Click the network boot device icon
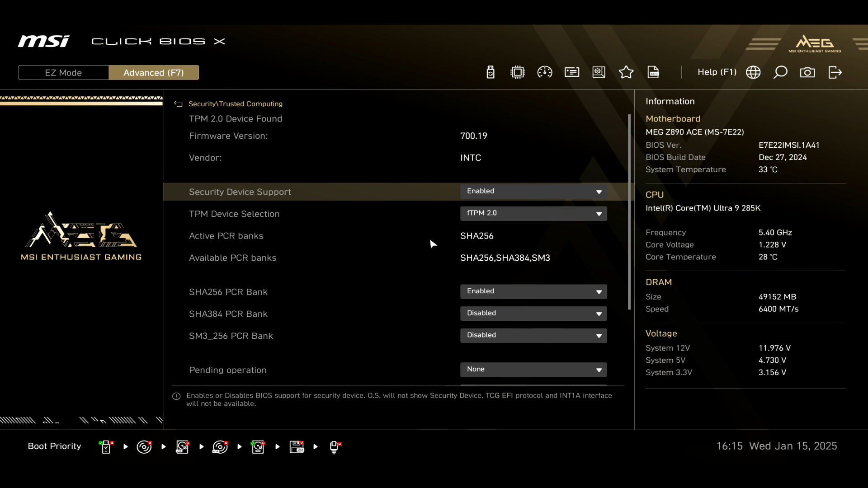The width and height of the screenshot is (868, 488). pos(335,447)
